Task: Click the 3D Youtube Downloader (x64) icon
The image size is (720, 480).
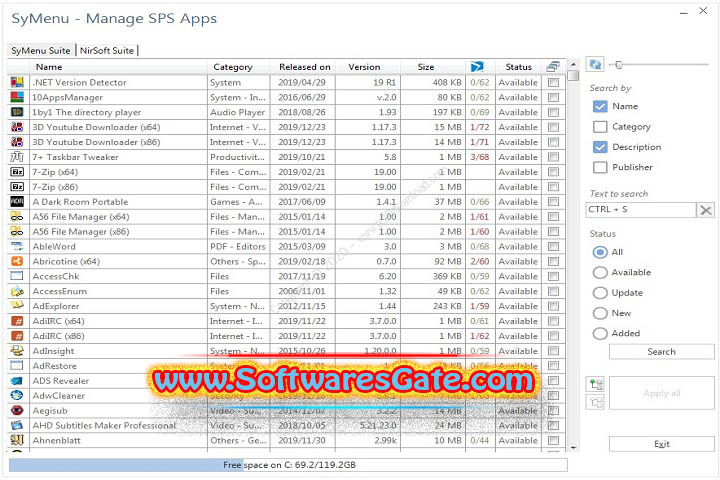Action: pos(17,127)
